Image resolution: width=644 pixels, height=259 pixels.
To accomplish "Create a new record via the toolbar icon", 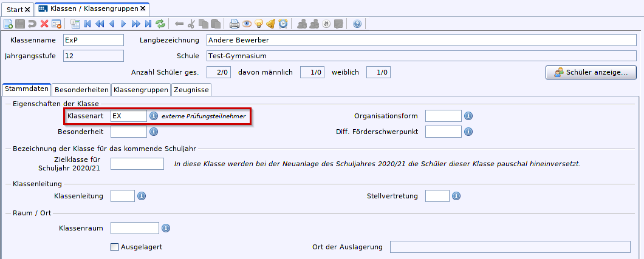I will [x=9, y=24].
